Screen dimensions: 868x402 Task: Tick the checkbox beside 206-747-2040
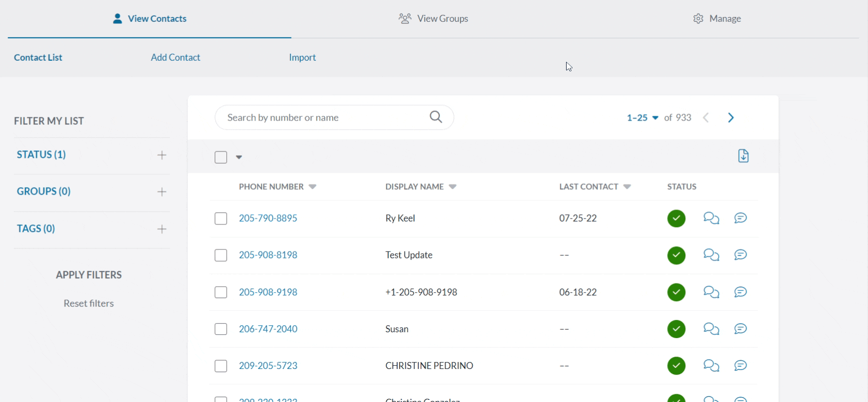pos(221,329)
